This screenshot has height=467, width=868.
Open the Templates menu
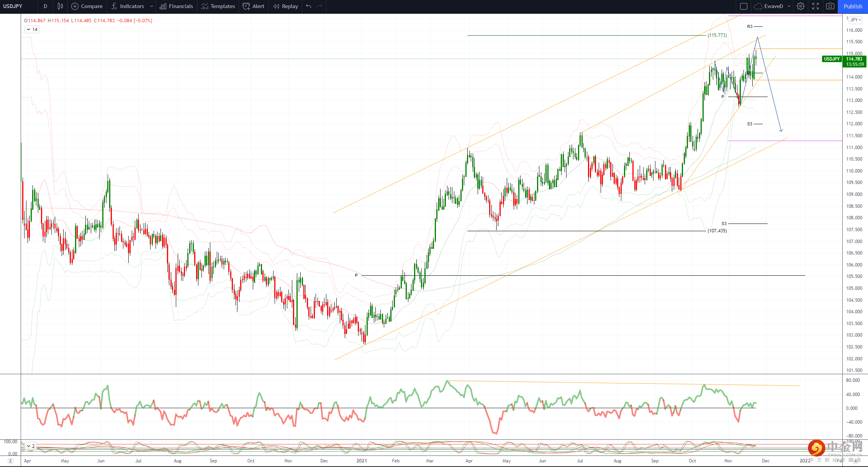pyautogui.click(x=218, y=6)
